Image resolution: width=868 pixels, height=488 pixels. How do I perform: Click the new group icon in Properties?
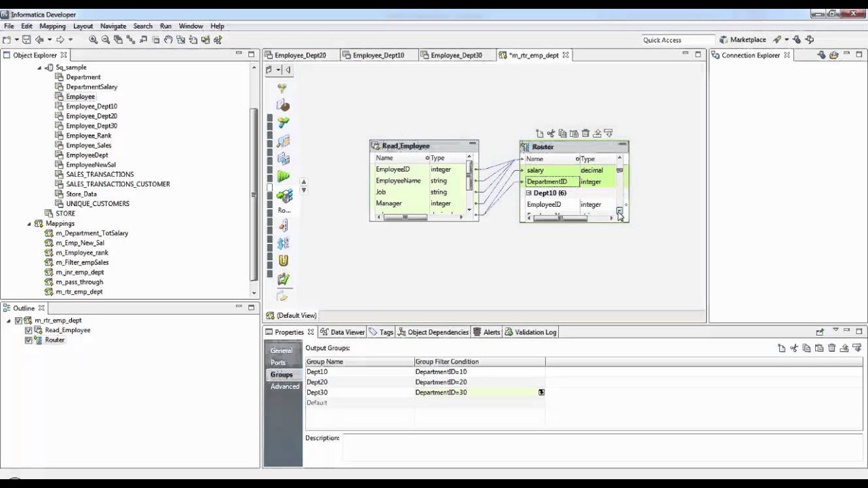(x=782, y=348)
